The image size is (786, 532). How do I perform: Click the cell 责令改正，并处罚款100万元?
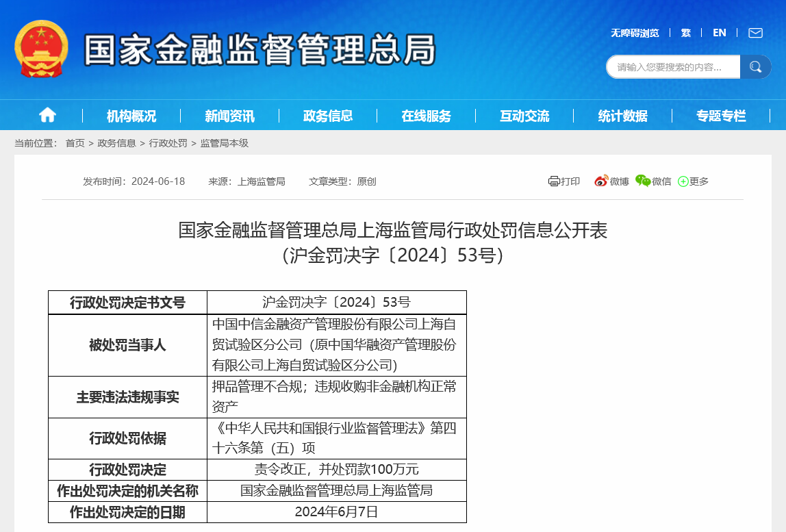click(337, 470)
